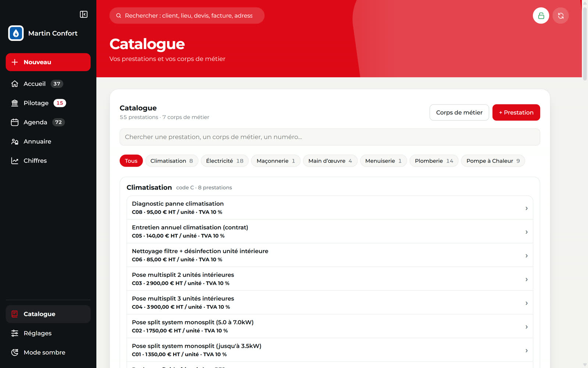Click the Catalogue book icon in sidebar

pyautogui.click(x=15, y=314)
